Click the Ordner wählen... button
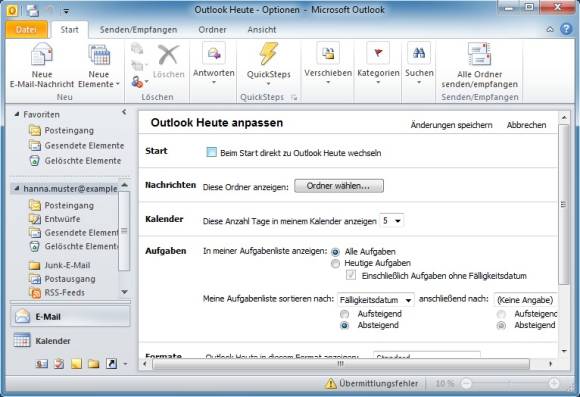This screenshot has height=397, width=580. (339, 186)
